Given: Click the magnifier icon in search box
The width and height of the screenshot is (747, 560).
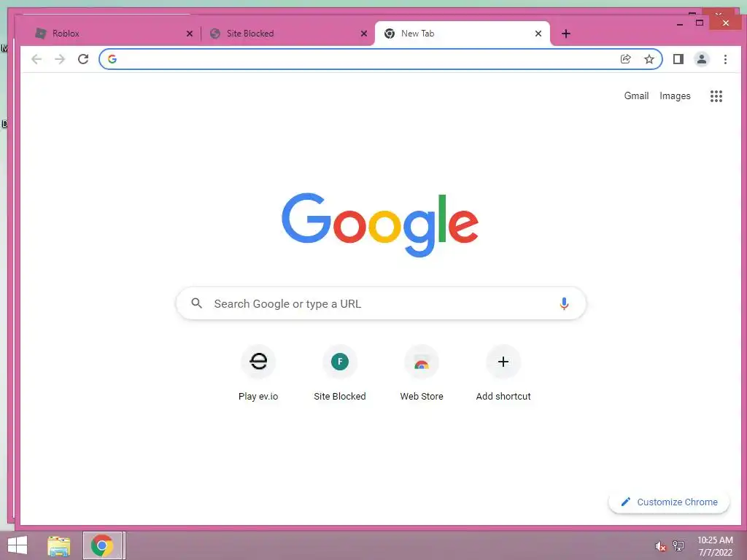Looking at the screenshot, I should [x=196, y=303].
